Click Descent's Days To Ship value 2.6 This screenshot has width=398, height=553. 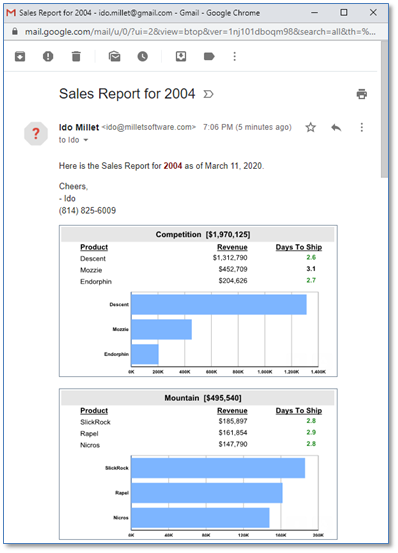point(311,257)
